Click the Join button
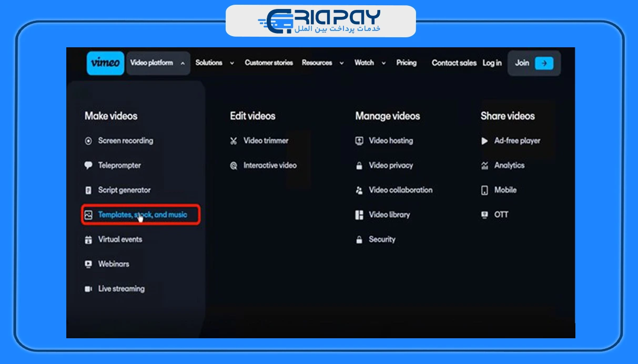 pos(534,63)
